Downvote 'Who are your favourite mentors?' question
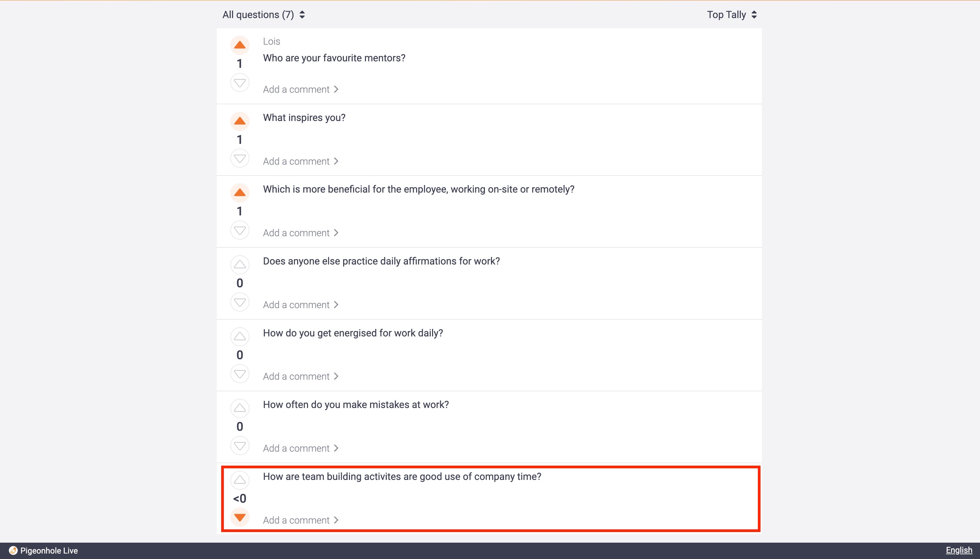Screen dimensions: 980x559 coord(240,82)
